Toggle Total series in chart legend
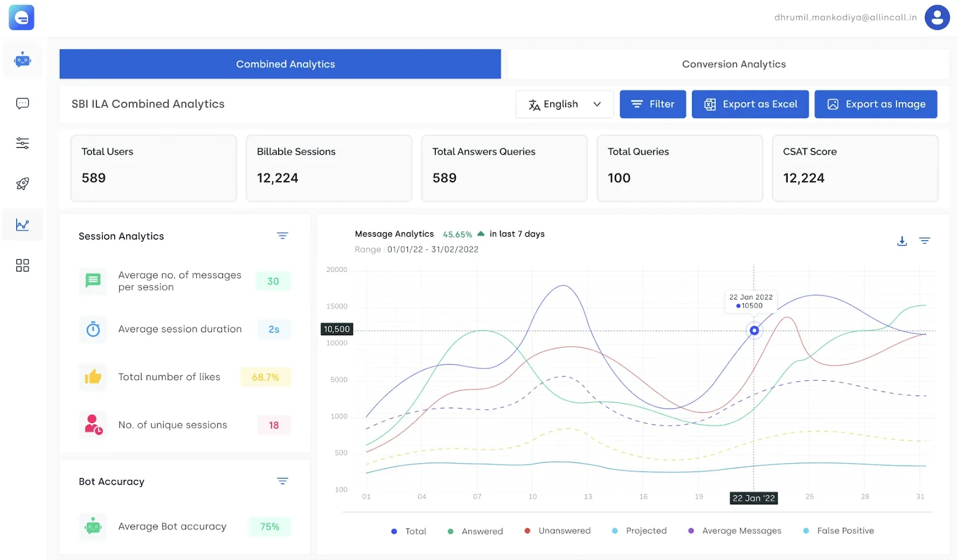Image resolution: width=957 pixels, height=560 pixels. [409, 531]
